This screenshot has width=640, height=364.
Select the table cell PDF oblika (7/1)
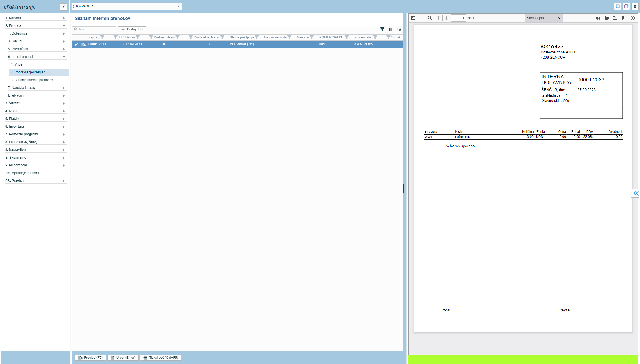(242, 44)
